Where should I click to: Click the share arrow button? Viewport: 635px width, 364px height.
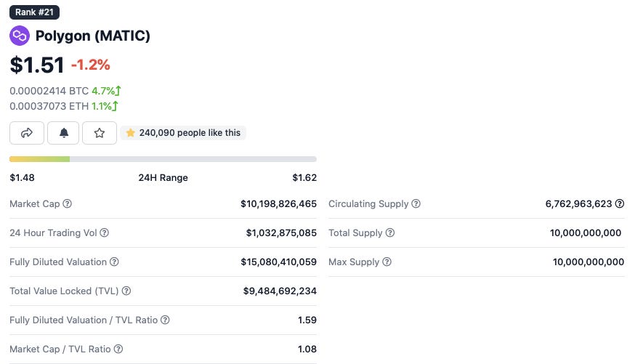[27, 133]
